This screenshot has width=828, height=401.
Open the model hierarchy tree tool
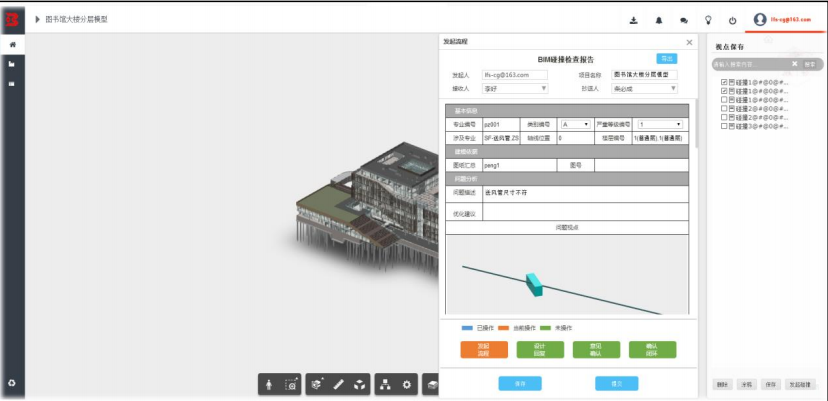(x=385, y=385)
